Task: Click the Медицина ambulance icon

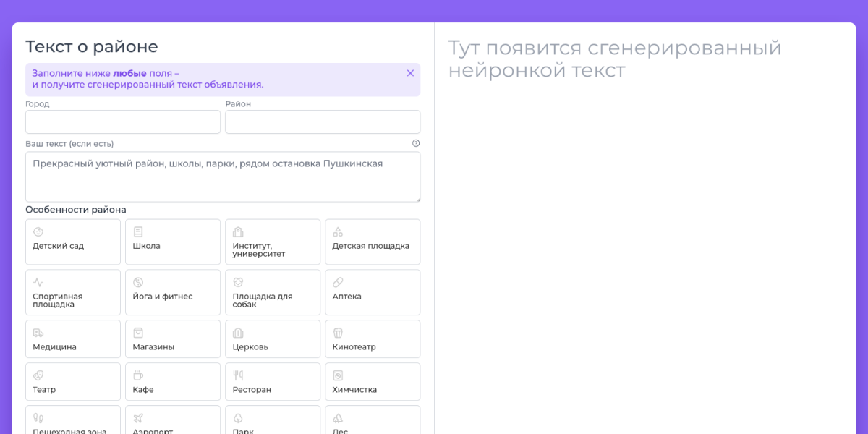Action: (38, 333)
